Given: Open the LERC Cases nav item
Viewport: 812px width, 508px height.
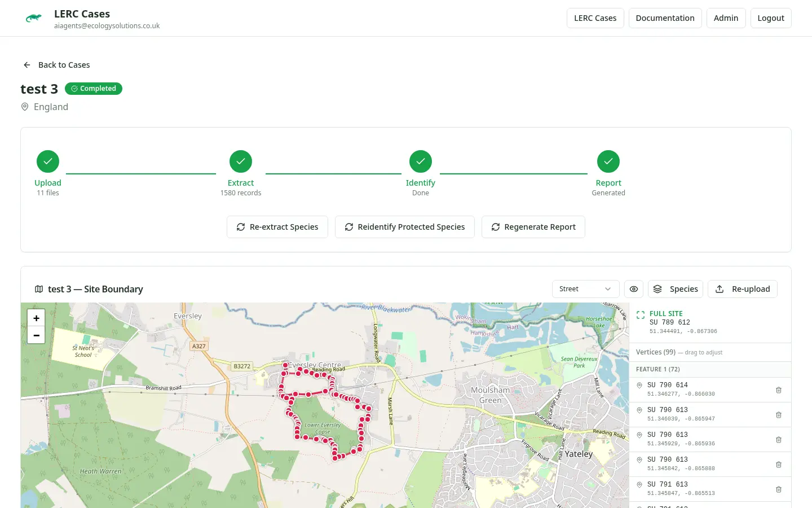Looking at the screenshot, I should (595, 18).
